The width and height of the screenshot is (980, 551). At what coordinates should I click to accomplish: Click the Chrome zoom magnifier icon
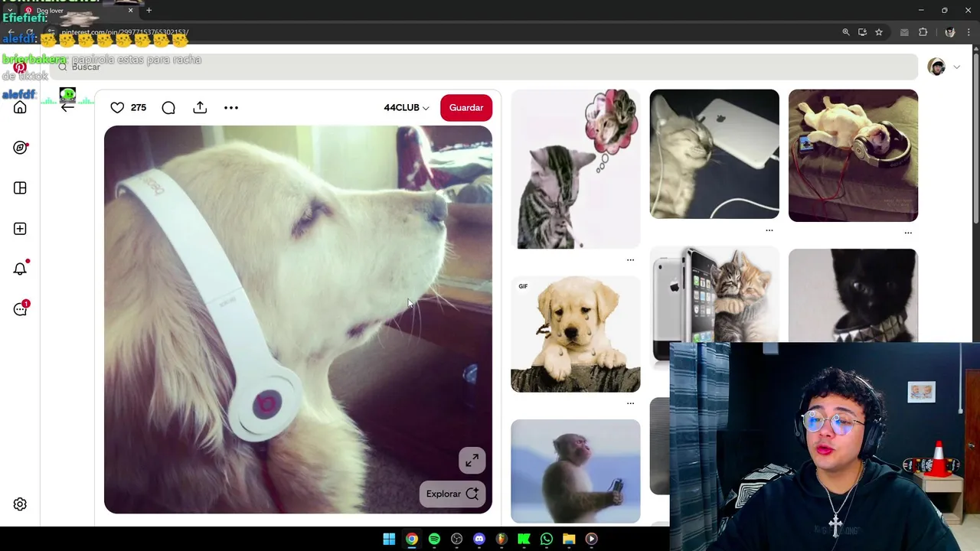pos(846,32)
